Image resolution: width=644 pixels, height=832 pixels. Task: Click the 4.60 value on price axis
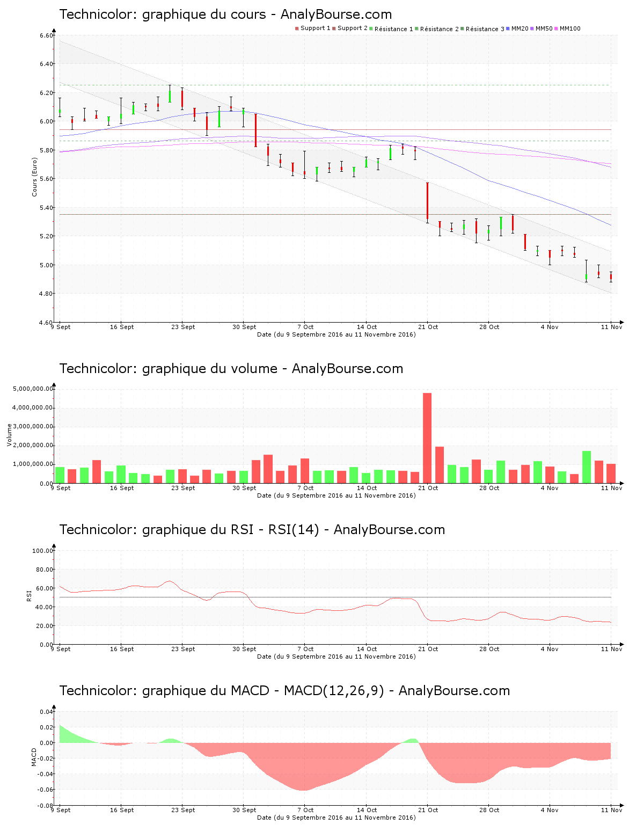click(46, 323)
